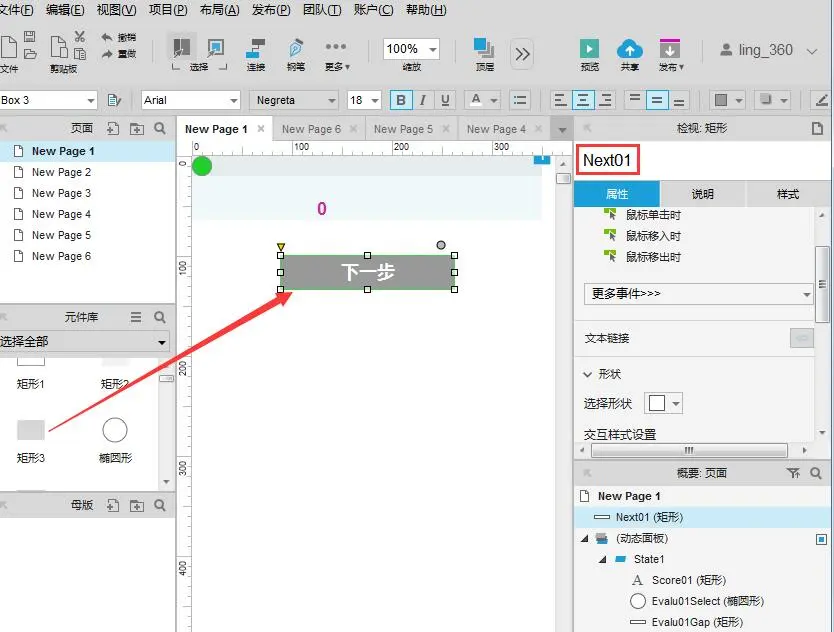The image size is (834, 632).
Task: Filter the Outline panel
Action: click(793, 473)
